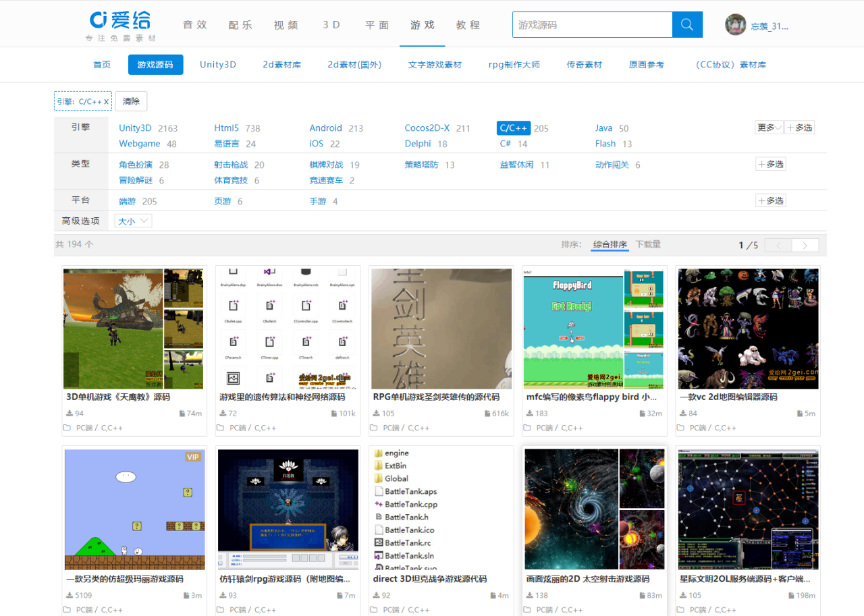Screen dimensions: 864x616
Task: Filter engine by Delphi
Action: 418,144
